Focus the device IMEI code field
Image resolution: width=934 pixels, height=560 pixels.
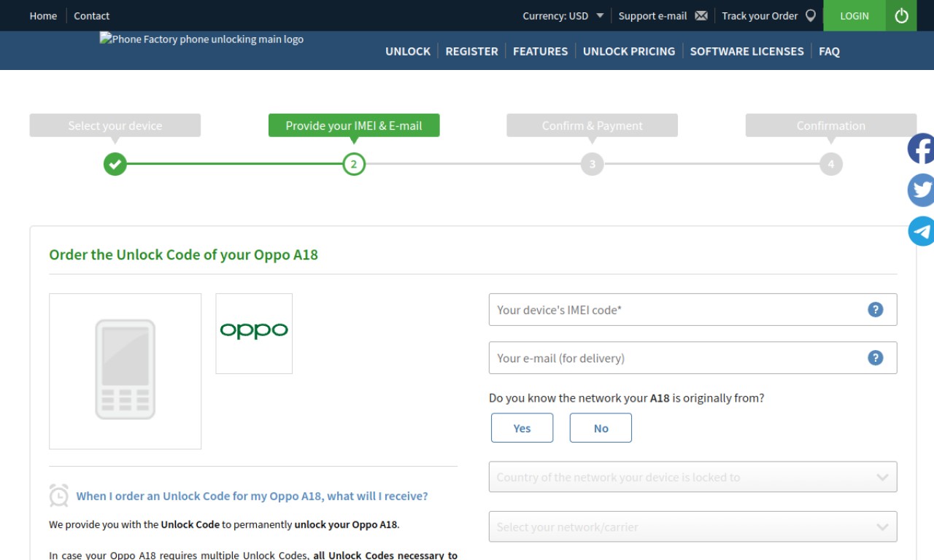(692, 310)
